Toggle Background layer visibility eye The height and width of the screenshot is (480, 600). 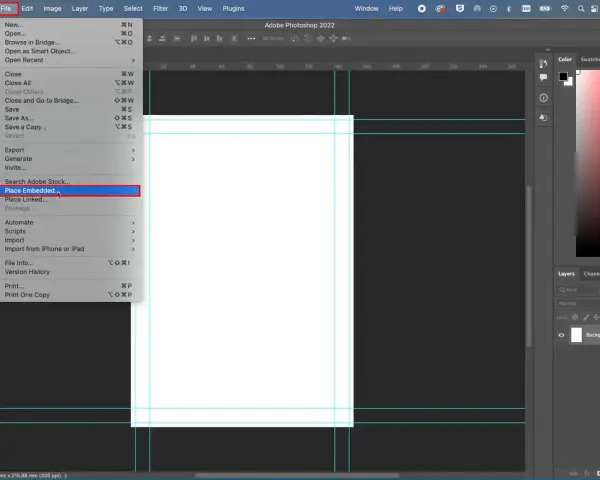[561, 335]
